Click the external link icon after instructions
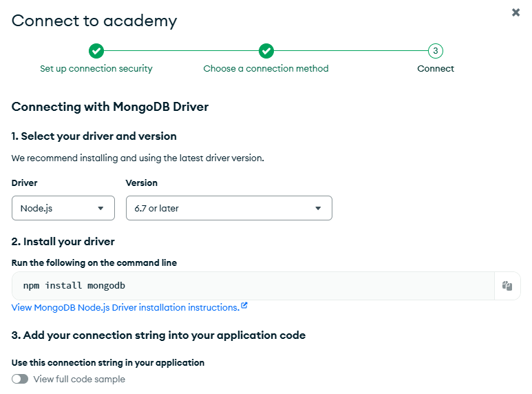The width and height of the screenshot is (532, 394). (x=244, y=306)
